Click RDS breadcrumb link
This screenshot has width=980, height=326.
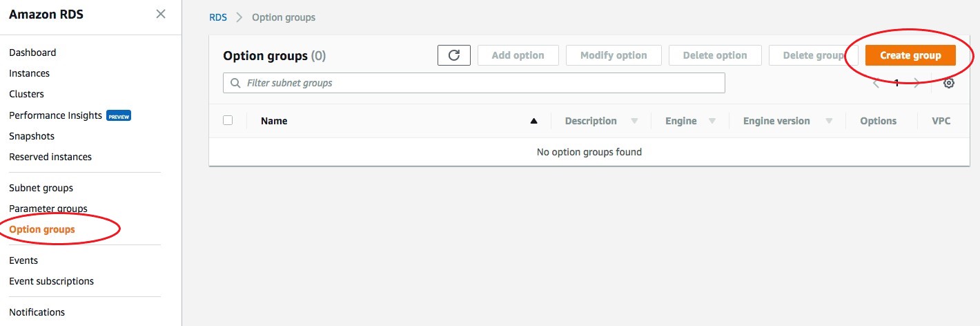218,17
